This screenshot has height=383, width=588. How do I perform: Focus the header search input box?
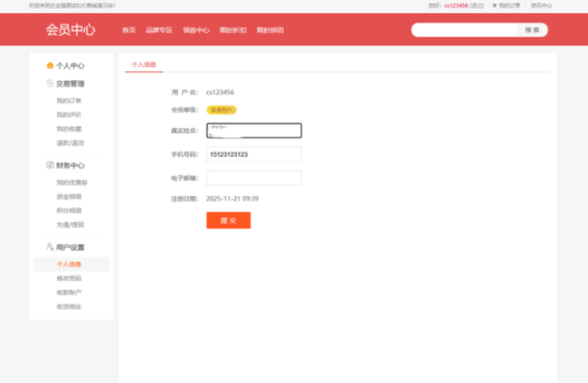point(464,30)
